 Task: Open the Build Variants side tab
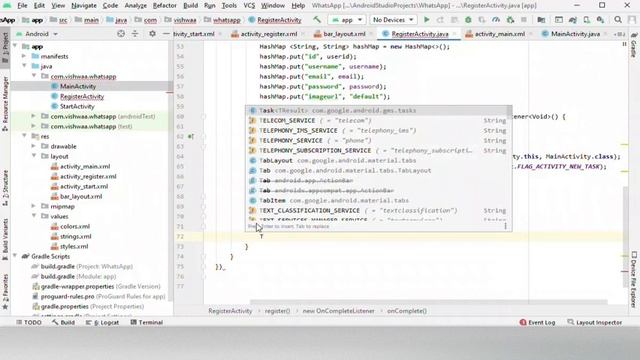tap(5, 239)
